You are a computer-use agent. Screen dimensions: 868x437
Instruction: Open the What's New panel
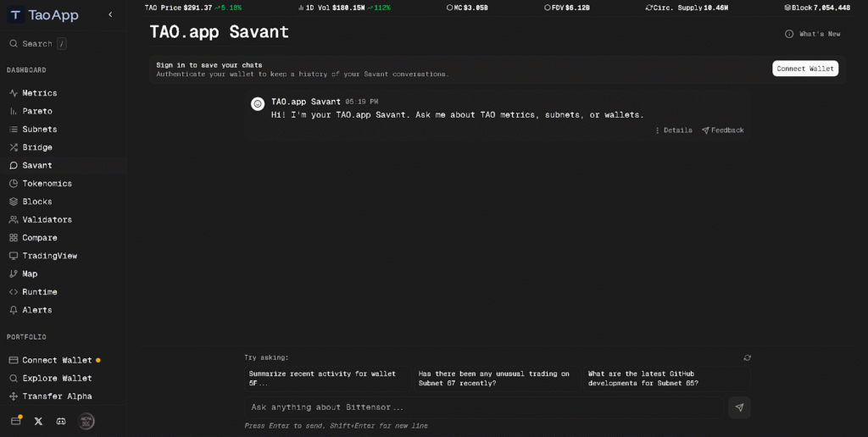(x=813, y=34)
